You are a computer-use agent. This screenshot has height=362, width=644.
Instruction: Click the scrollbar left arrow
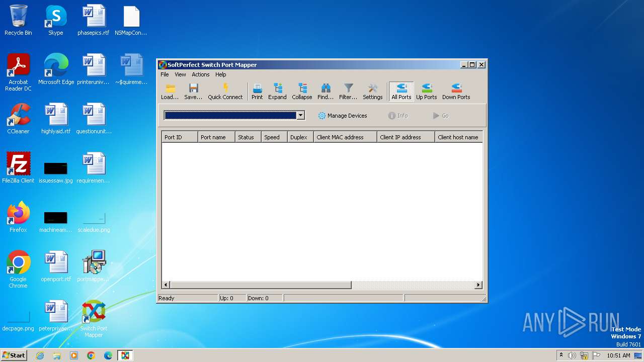(166, 285)
